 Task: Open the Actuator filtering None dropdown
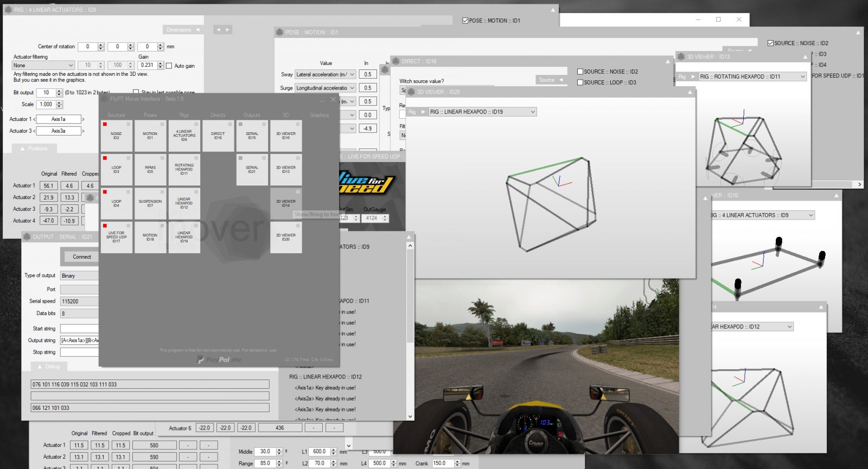pos(43,65)
